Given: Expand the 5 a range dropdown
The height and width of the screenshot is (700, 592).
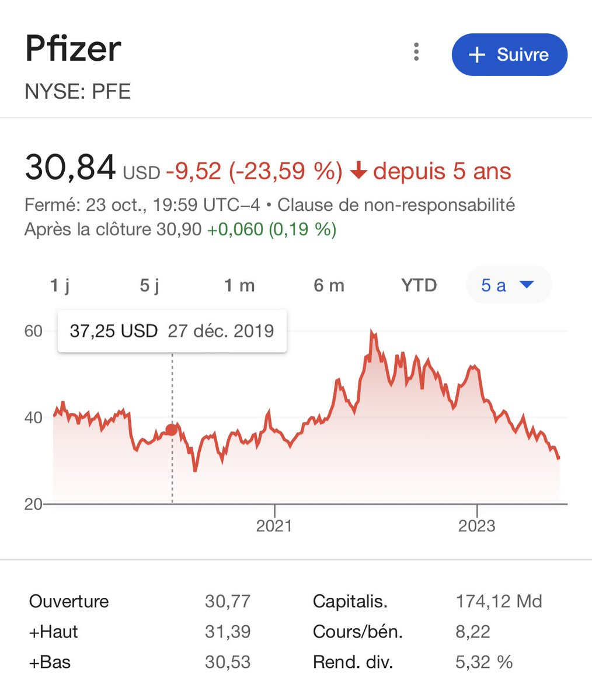Looking at the screenshot, I should coord(508,285).
